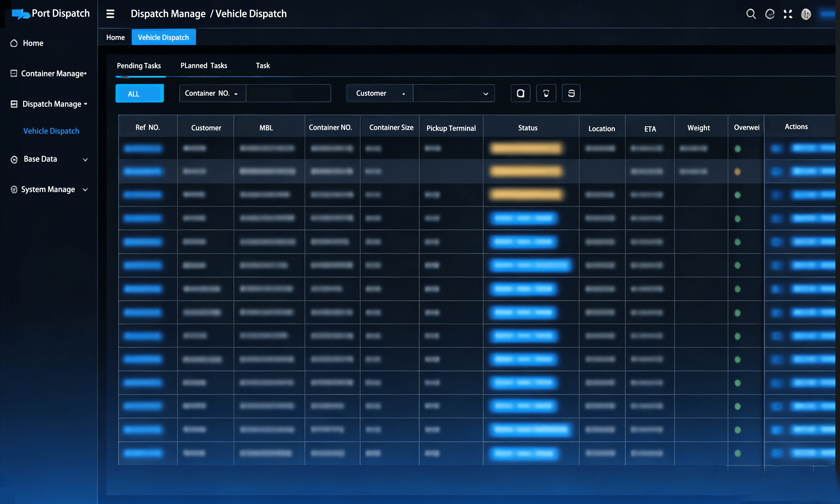
Task: Click the Container NO. search input field
Action: click(x=288, y=93)
